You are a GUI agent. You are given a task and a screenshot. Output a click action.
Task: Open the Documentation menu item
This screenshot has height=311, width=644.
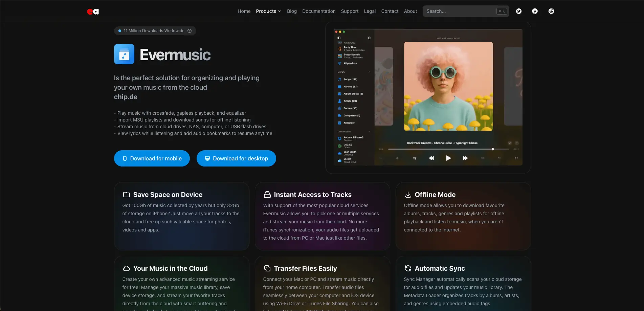[319, 11]
